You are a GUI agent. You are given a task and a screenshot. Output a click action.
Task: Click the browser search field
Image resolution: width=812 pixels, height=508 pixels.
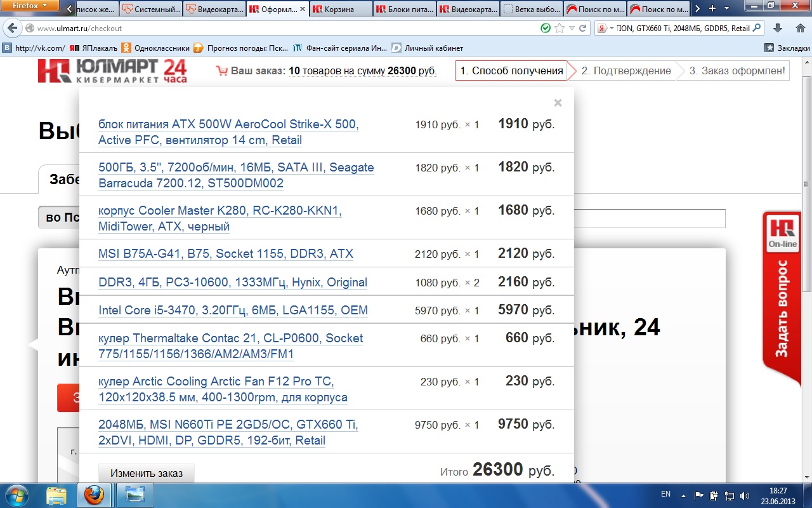click(683, 29)
